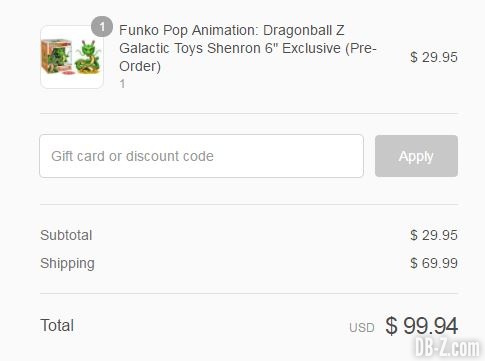Click the Shipping label
This screenshot has height=361, width=485.
67,264
